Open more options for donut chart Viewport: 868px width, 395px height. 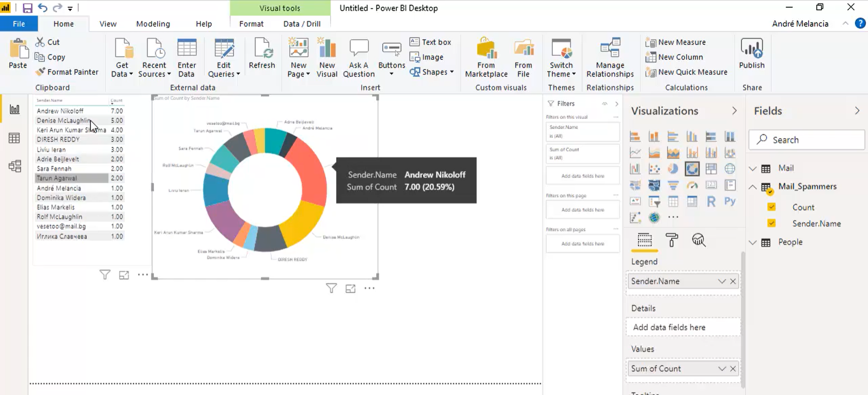[369, 288]
